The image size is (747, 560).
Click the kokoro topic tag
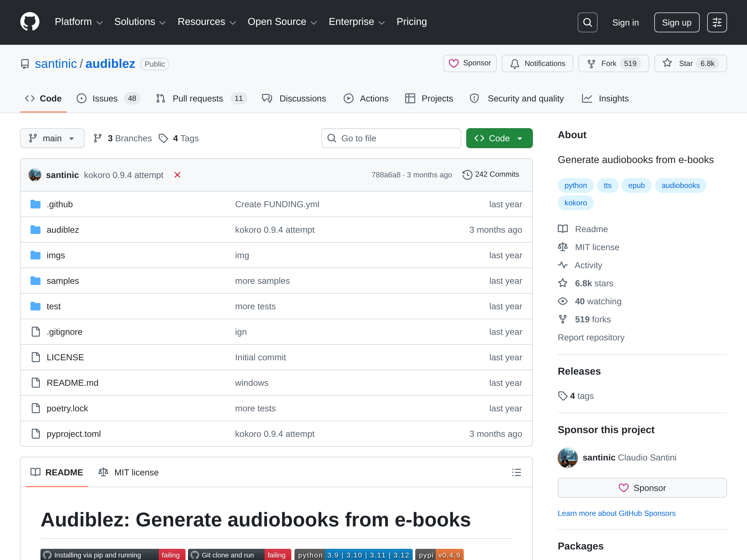point(576,203)
